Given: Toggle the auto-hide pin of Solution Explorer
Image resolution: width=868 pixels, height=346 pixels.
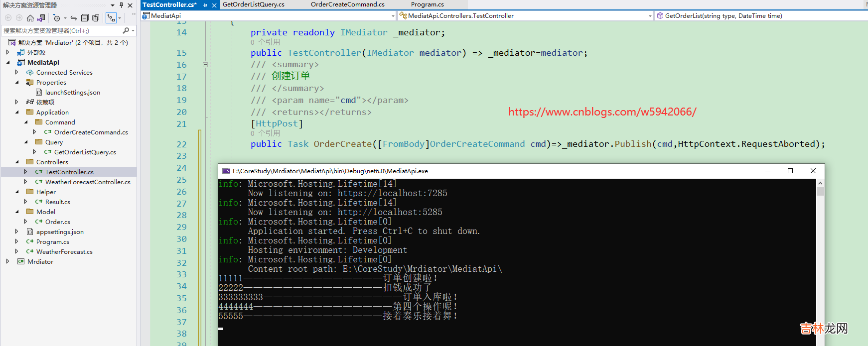Looking at the screenshot, I should [121, 5].
